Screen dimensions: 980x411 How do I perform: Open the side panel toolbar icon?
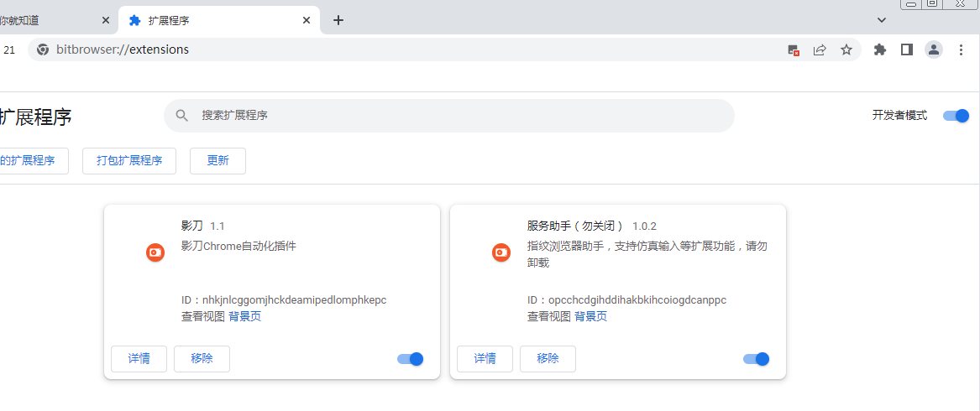[x=906, y=49]
